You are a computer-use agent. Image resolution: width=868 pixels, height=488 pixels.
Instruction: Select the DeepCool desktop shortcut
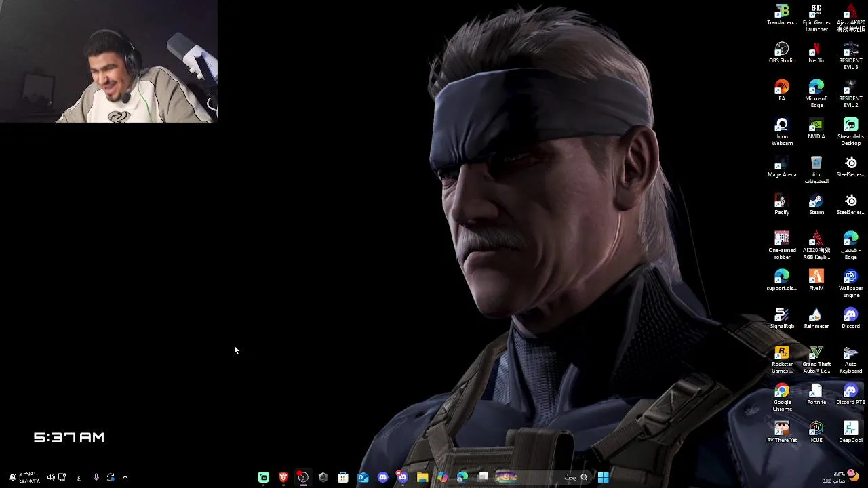(x=850, y=432)
